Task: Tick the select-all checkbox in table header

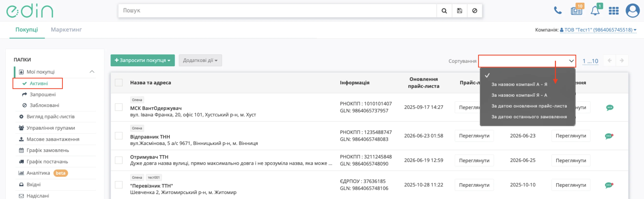Action: [x=119, y=83]
